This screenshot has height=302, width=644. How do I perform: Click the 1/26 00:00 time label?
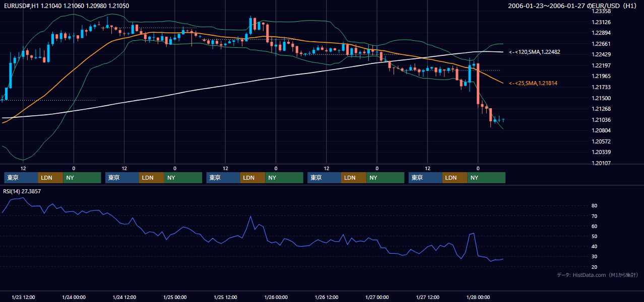point(276,297)
